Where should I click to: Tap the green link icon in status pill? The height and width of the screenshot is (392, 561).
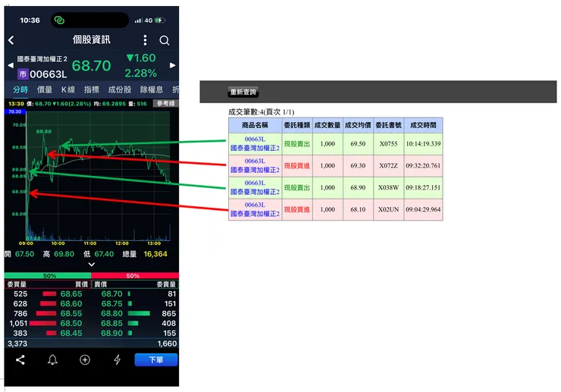(59, 20)
